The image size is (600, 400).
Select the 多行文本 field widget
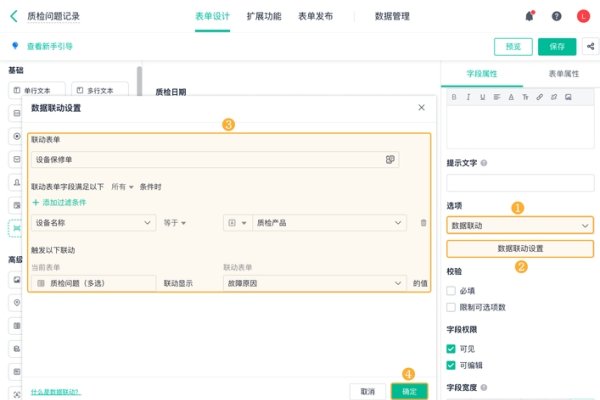pyautogui.click(x=100, y=91)
